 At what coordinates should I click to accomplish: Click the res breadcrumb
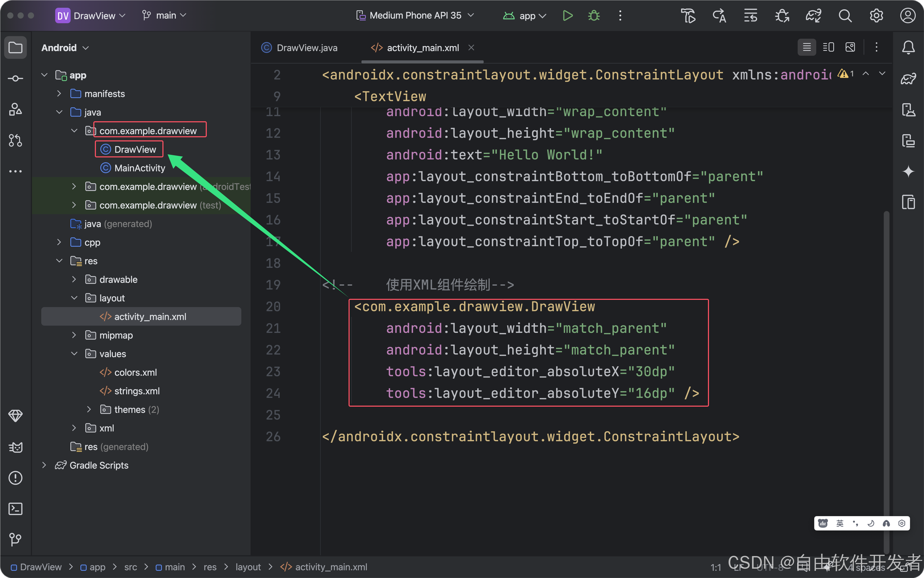(x=210, y=567)
